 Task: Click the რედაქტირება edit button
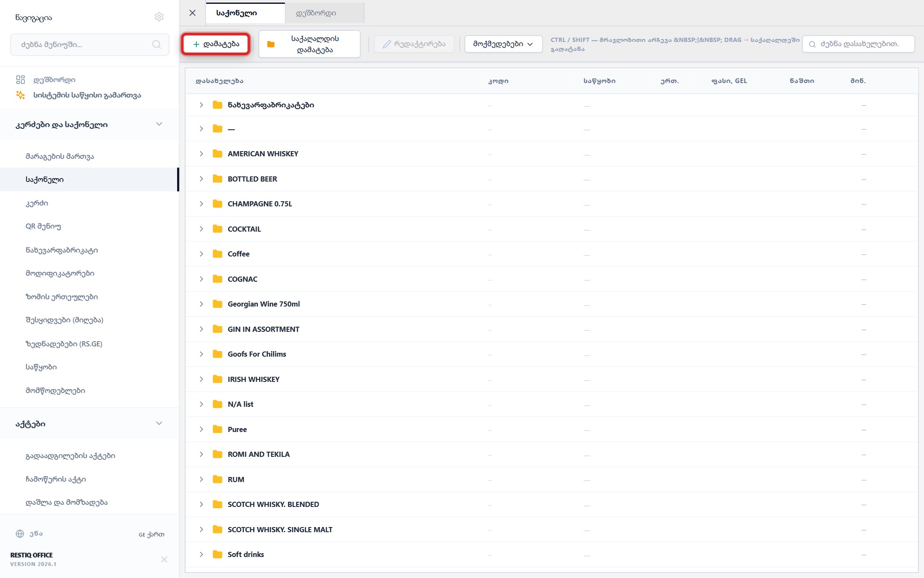click(x=414, y=44)
